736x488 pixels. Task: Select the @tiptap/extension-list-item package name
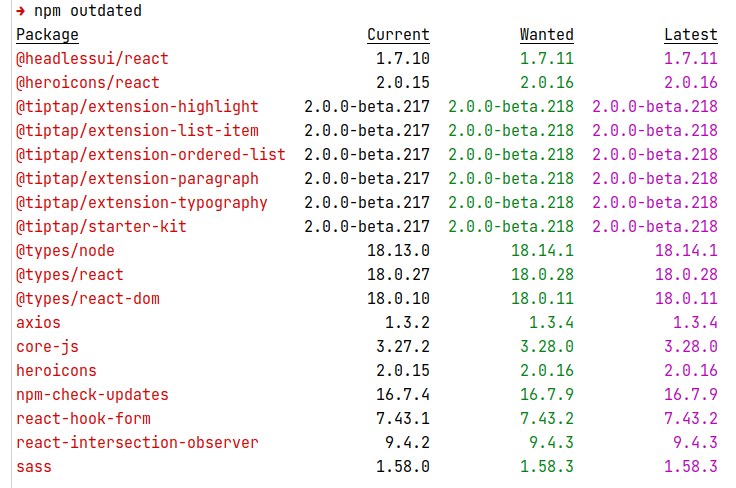pos(137,130)
